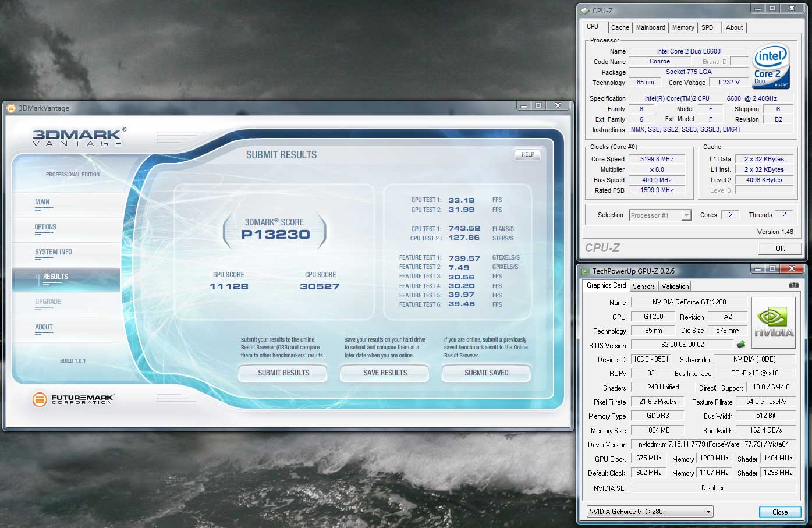This screenshot has height=528, width=812.
Task: Open the Memory tab in CPU-Z
Action: pos(683,27)
